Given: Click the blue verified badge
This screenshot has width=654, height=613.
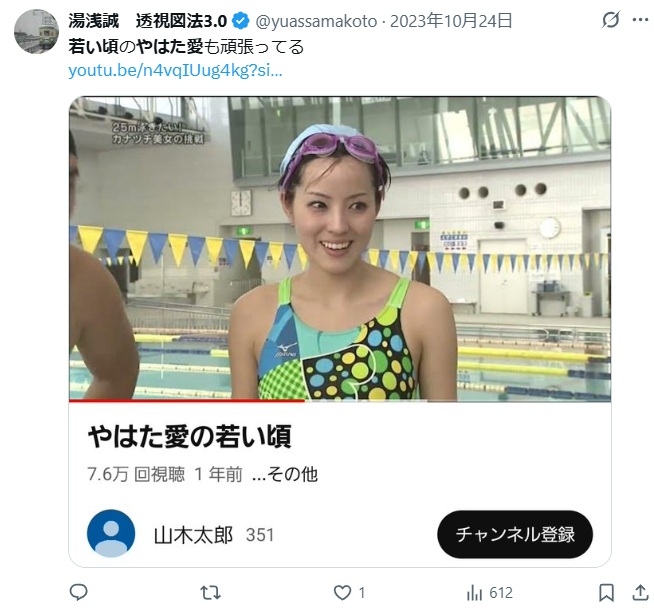Looking at the screenshot, I should [241, 20].
